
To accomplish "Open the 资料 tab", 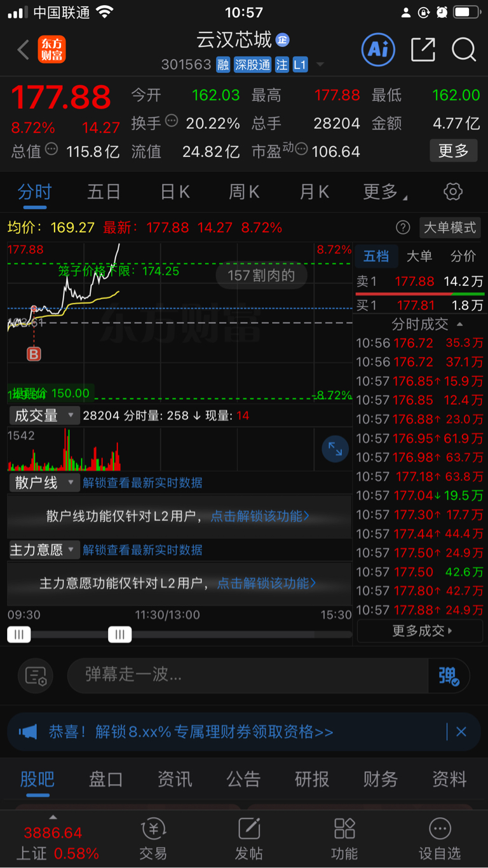I will [449, 779].
